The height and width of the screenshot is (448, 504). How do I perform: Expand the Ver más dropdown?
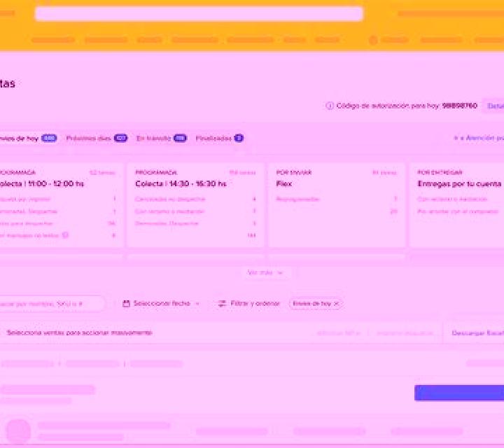(265, 272)
